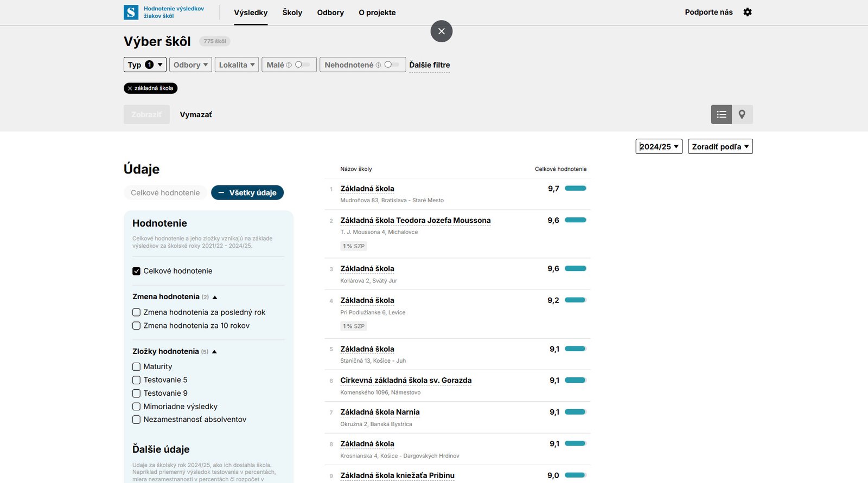This screenshot has width=868, height=483.
Task: Turn on the Nehodnotené toggle
Action: (x=392, y=65)
